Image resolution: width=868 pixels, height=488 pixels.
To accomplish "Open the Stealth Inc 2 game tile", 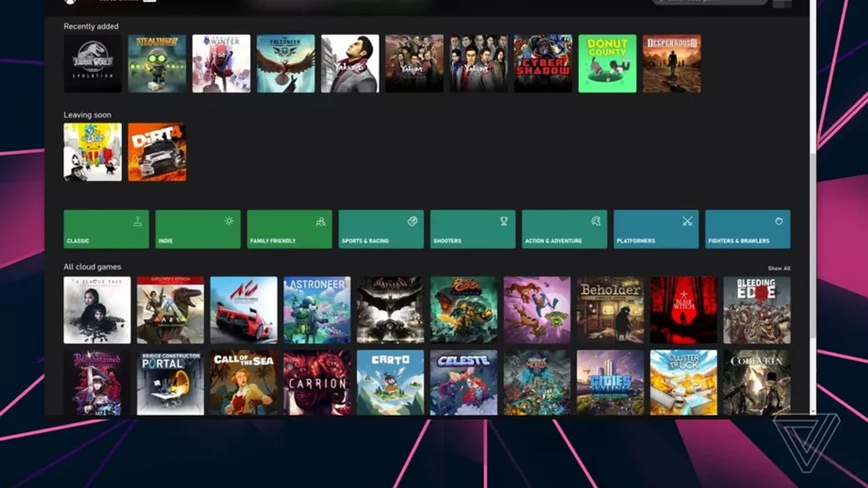I will (x=157, y=63).
